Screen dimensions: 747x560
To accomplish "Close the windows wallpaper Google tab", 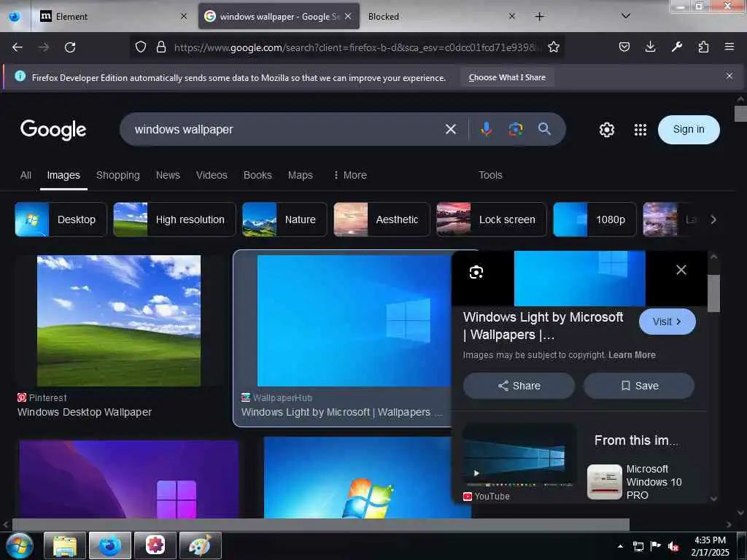I will (x=348, y=16).
